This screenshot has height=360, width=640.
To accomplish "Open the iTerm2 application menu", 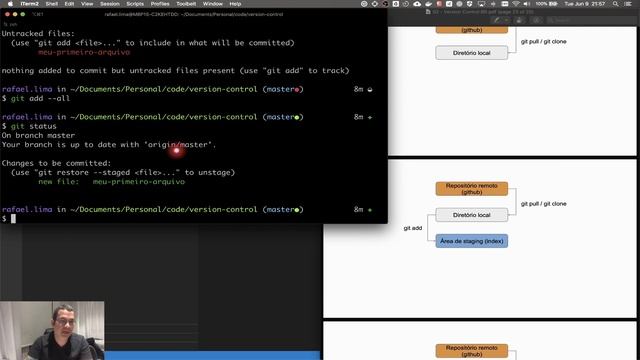I will click(x=29, y=4).
